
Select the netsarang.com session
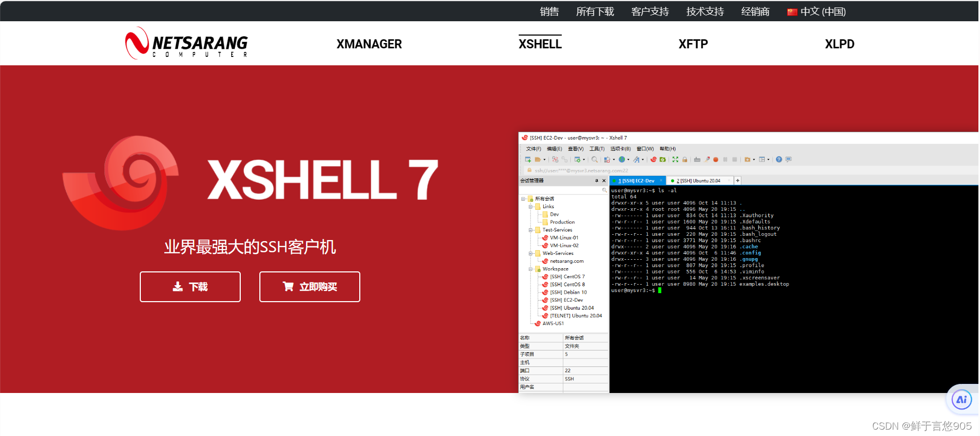coord(567,261)
